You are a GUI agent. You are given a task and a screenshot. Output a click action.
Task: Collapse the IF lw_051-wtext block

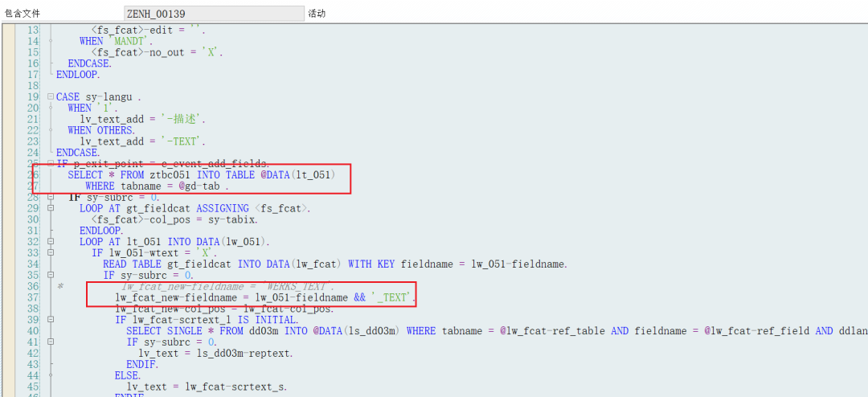tap(51, 253)
